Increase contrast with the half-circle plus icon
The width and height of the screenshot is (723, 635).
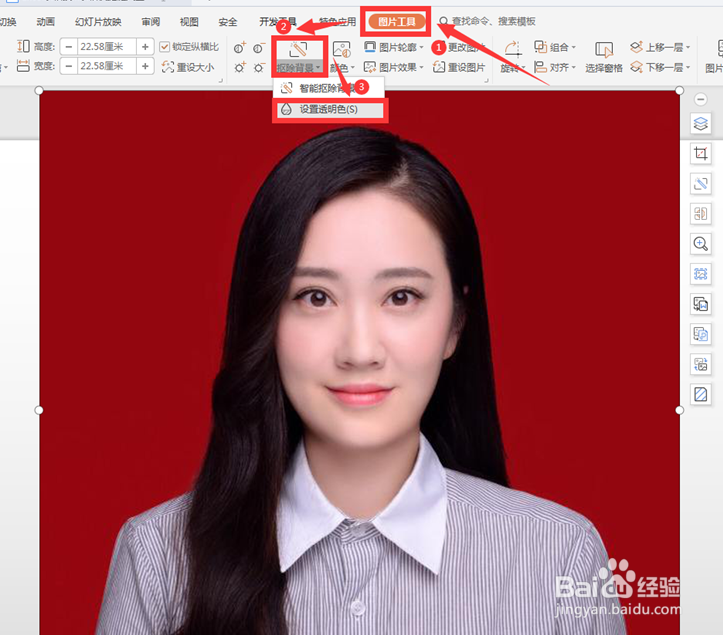point(240,47)
